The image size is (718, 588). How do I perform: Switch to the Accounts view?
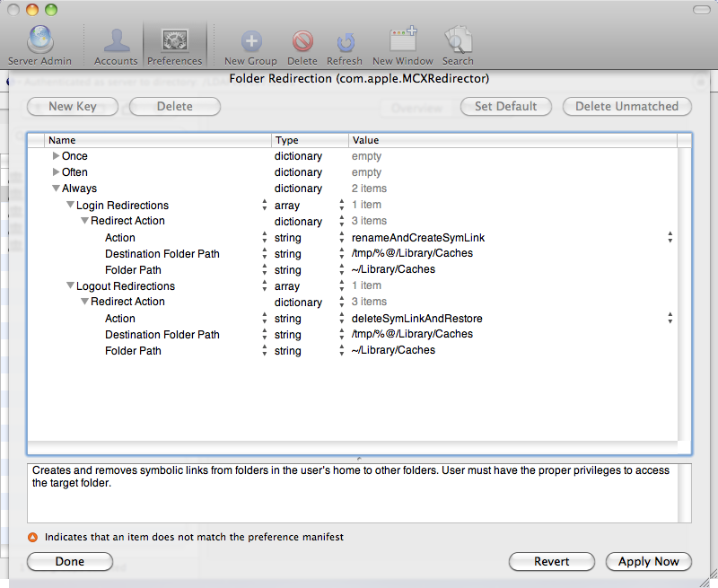116,46
